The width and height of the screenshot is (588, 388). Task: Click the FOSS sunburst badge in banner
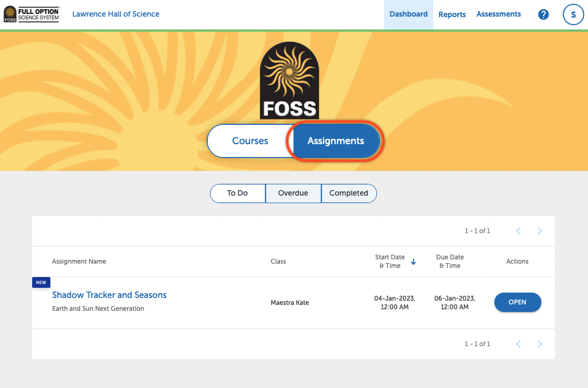(289, 79)
